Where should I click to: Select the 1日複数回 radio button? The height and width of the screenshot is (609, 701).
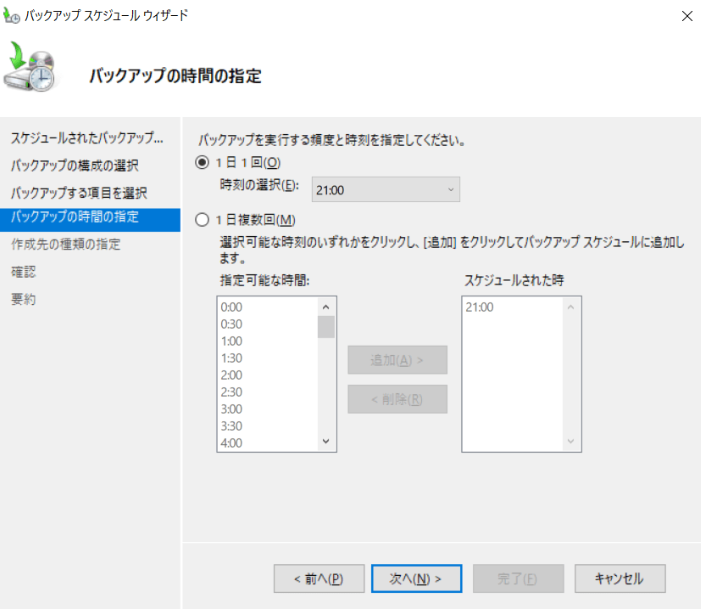(x=202, y=220)
